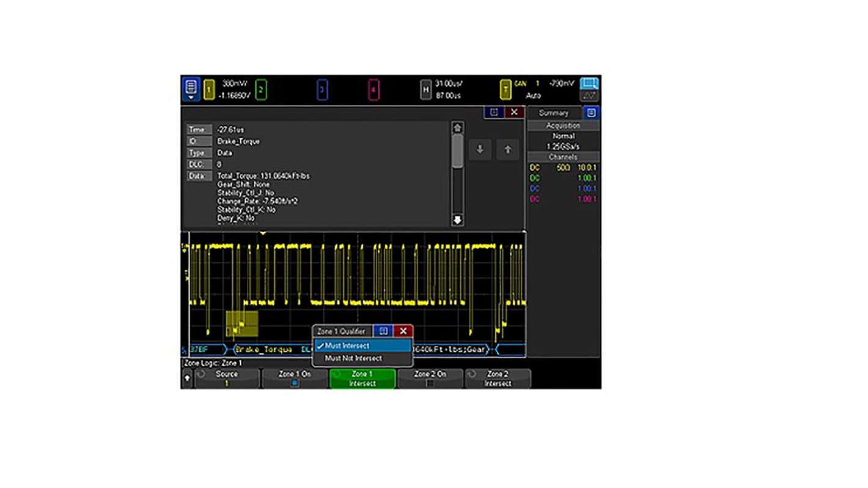Jump to top of data scrollbar

(457, 127)
